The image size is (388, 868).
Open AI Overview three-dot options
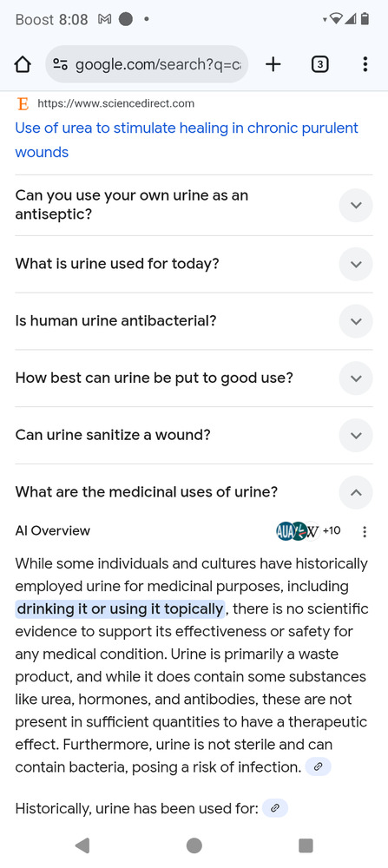365,532
